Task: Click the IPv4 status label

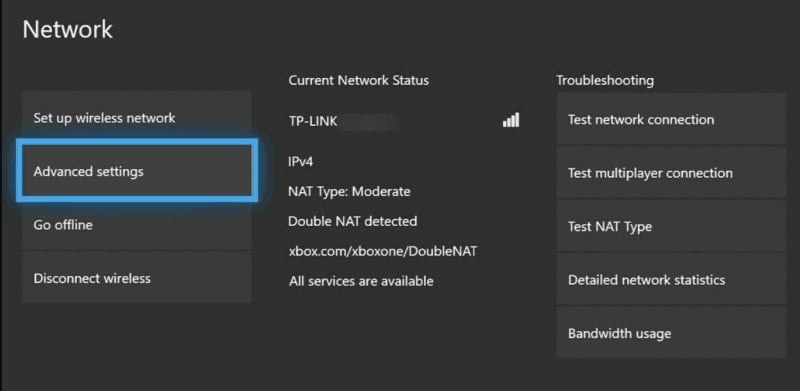Action: pos(301,162)
